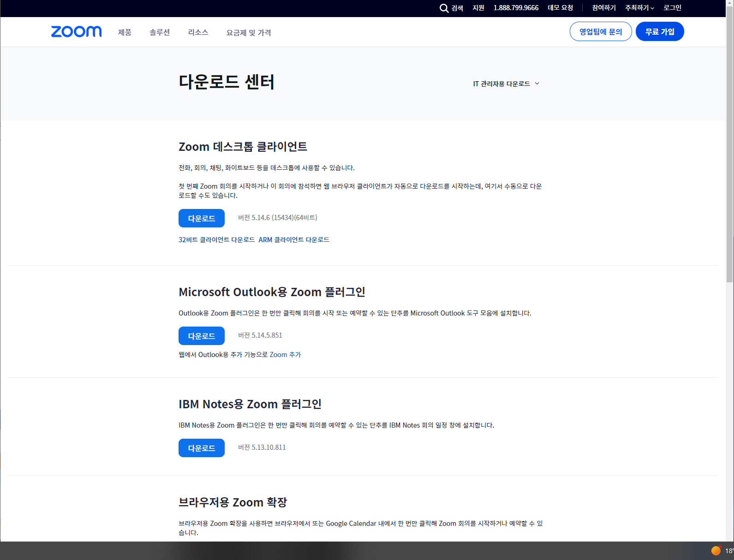
Task: Click Microsoft Outlook용 Zoom 플러그인 heading
Action: tap(272, 292)
